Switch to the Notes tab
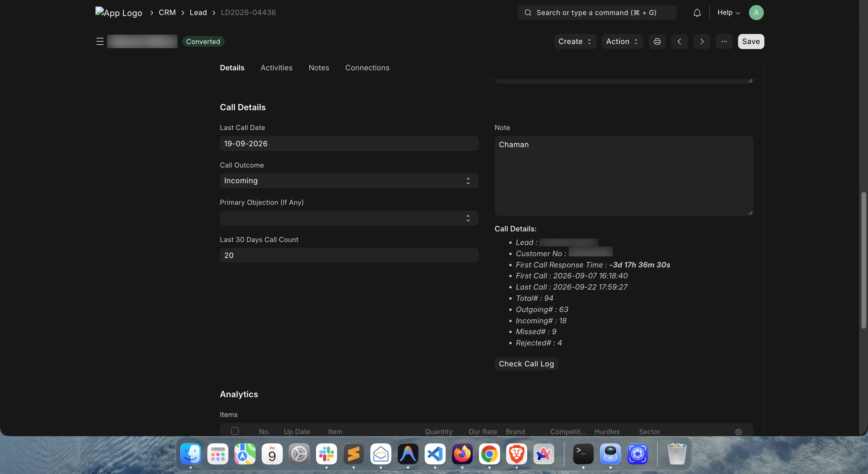This screenshot has height=474, width=868. (x=319, y=68)
